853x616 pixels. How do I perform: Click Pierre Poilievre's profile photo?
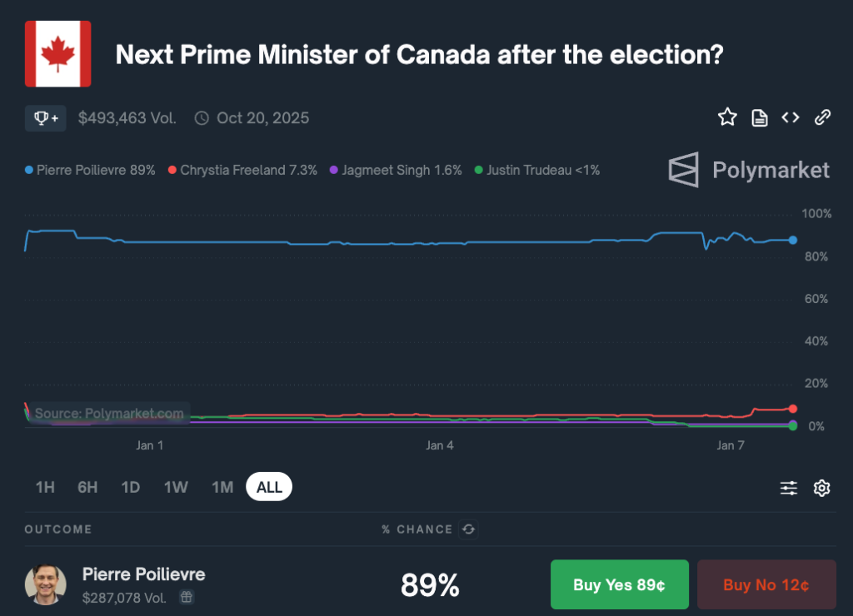[46, 584]
